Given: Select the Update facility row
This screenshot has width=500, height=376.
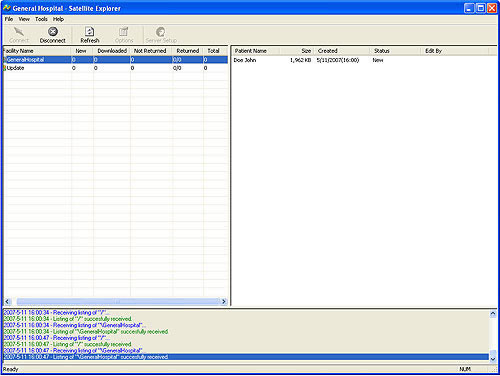Looking at the screenshot, I should (x=115, y=68).
